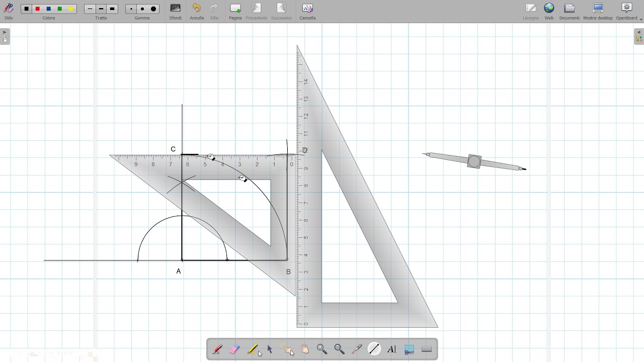Image resolution: width=644 pixels, height=362 pixels.
Task: Choose the blue pen color
Action: 49,9
